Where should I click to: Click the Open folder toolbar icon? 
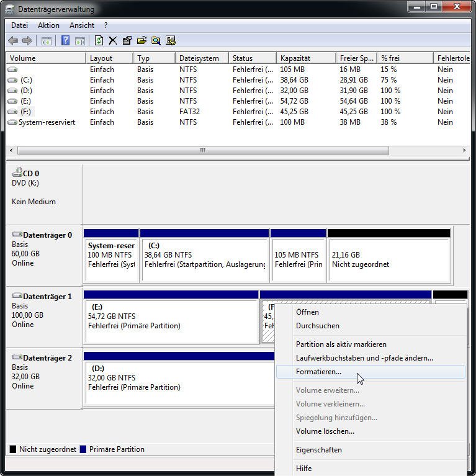tap(141, 40)
